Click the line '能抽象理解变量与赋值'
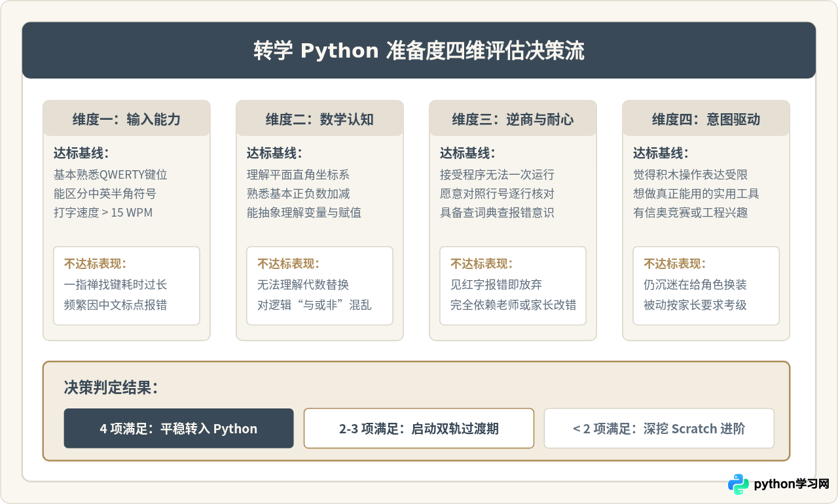Screen dimensions: 838x504 point(304,213)
